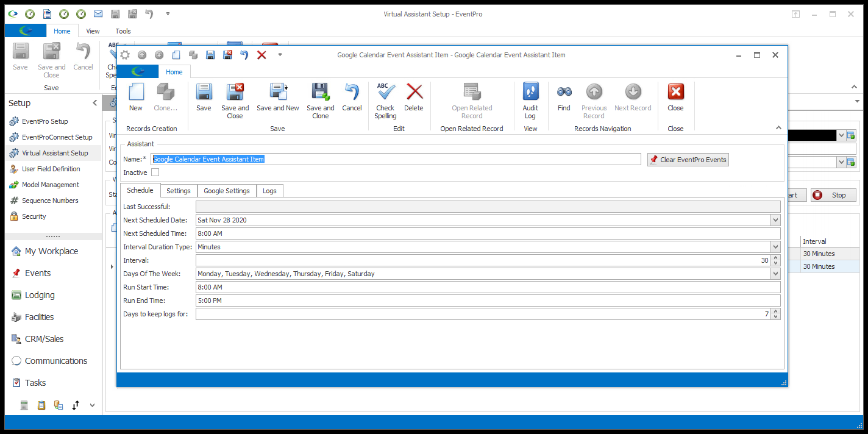The image size is (868, 434).
Task: Open the main quick access toolbar customize arrow
Action: [168, 14]
